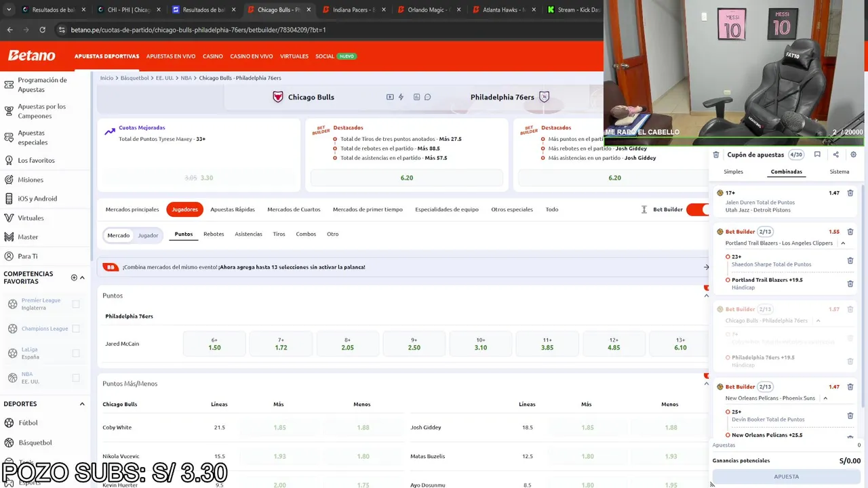Click the browser address bar URL
Screen dimensions: 868x488
click(198, 30)
